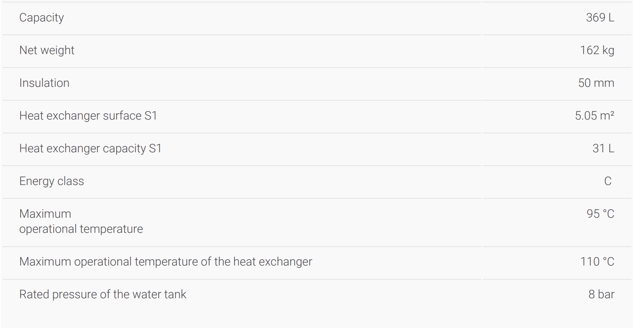Select the 50 mm insulation value
Image resolution: width=644 pixels, height=328 pixels.
(596, 83)
